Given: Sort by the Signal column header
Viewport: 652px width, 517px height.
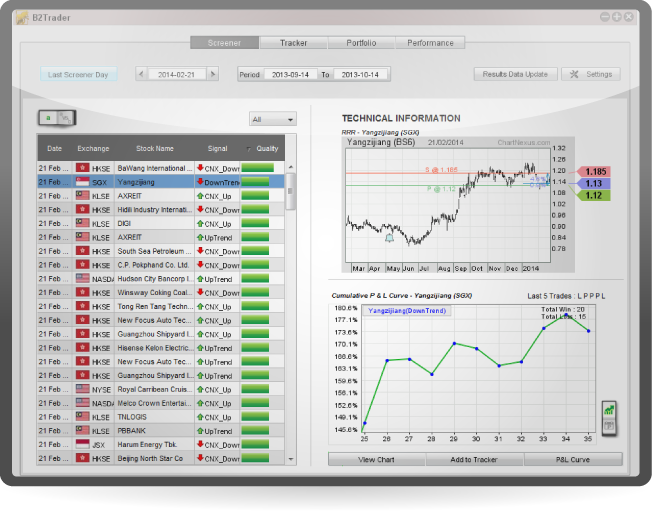Looking at the screenshot, I should pyautogui.click(x=217, y=148).
